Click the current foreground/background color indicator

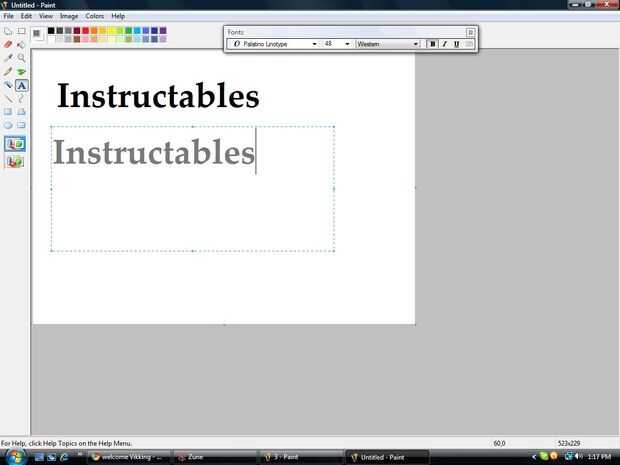pos(37,34)
